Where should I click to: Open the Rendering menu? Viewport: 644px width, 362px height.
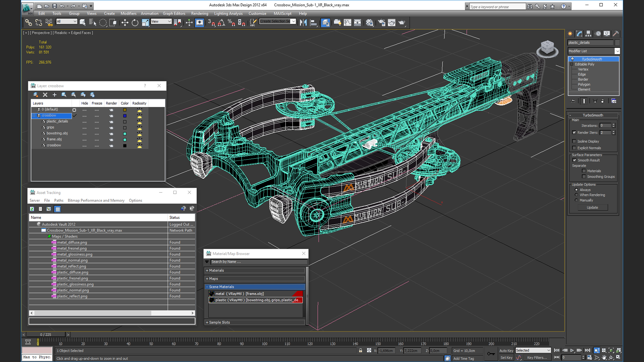(199, 13)
